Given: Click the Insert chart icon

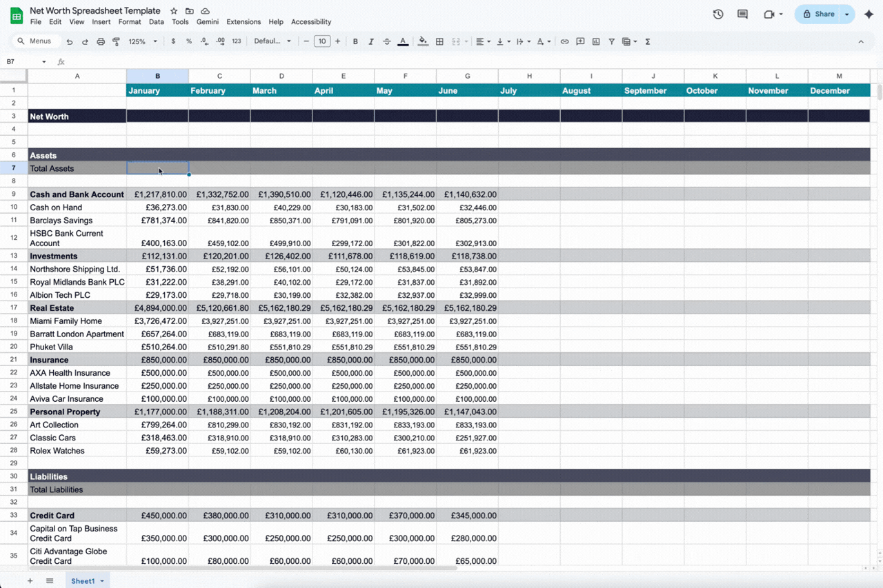Looking at the screenshot, I should click(596, 41).
